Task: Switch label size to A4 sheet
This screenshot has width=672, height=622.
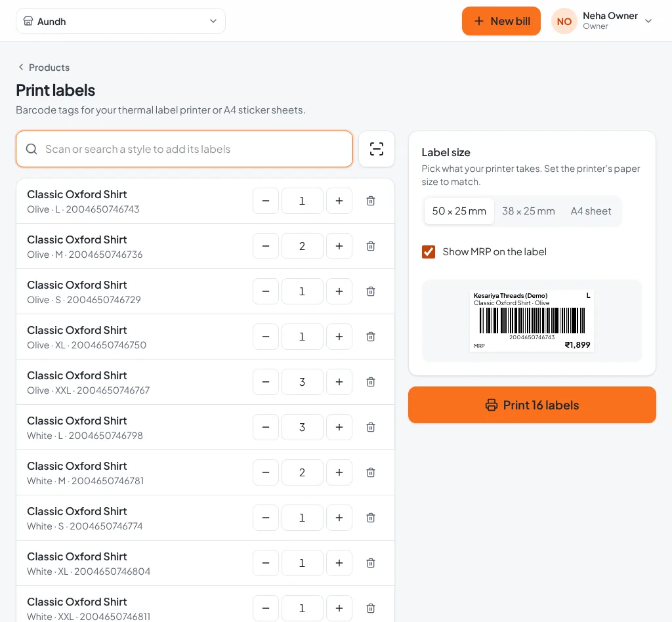Action: [x=591, y=211]
